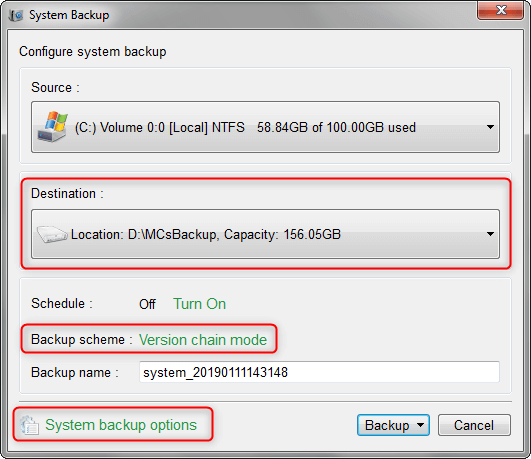Screen dimensions: 531x459
Task: Click the Windows drive icon in Source
Action: (52, 126)
